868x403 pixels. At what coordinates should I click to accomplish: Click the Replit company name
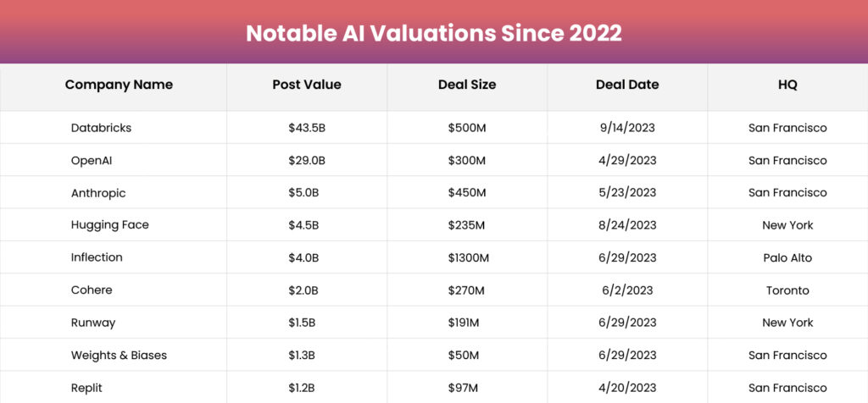pos(88,388)
